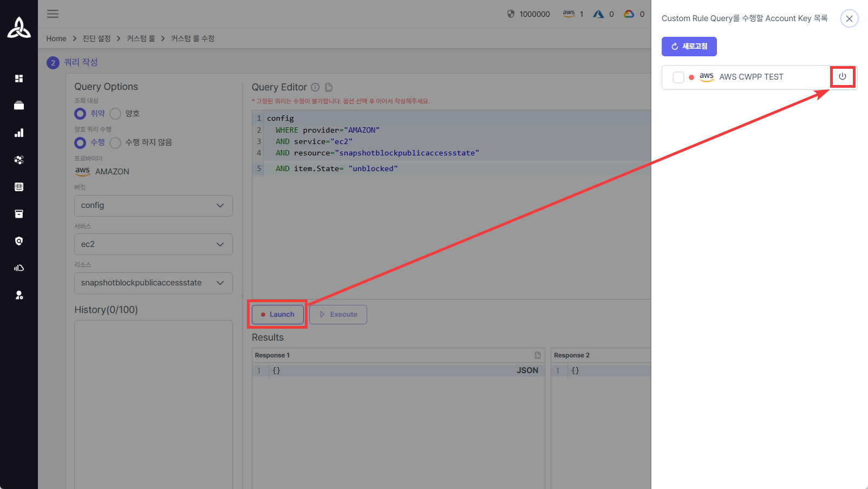The width and height of the screenshot is (868, 489).
Task: Click the user settings icon in sidebar
Action: tap(19, 295)
